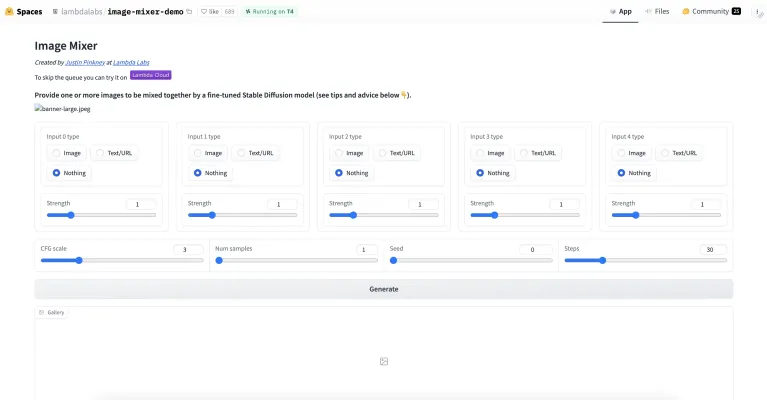Click the Lambda Cloud badge button
Viewport: 767px width, 400px height.
click(151, 75)
